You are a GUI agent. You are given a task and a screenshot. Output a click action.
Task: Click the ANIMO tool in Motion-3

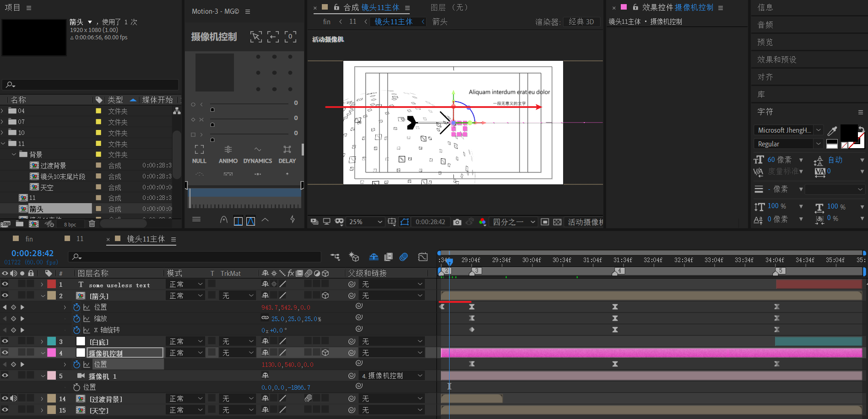click(228, 155)
